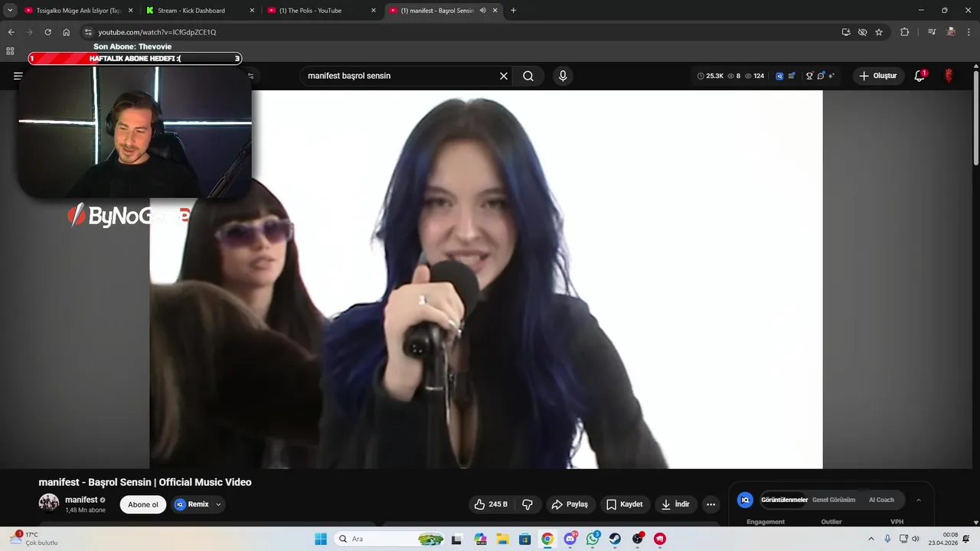Reload the page in Chrome

pyautogui.click(x=47, y=32)
